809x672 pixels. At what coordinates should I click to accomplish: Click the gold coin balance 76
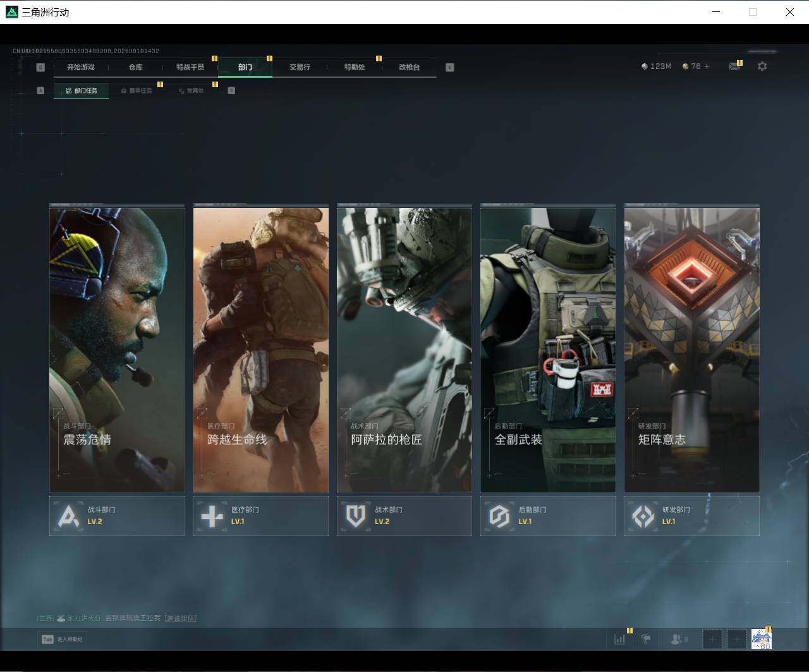pos(691,66)
